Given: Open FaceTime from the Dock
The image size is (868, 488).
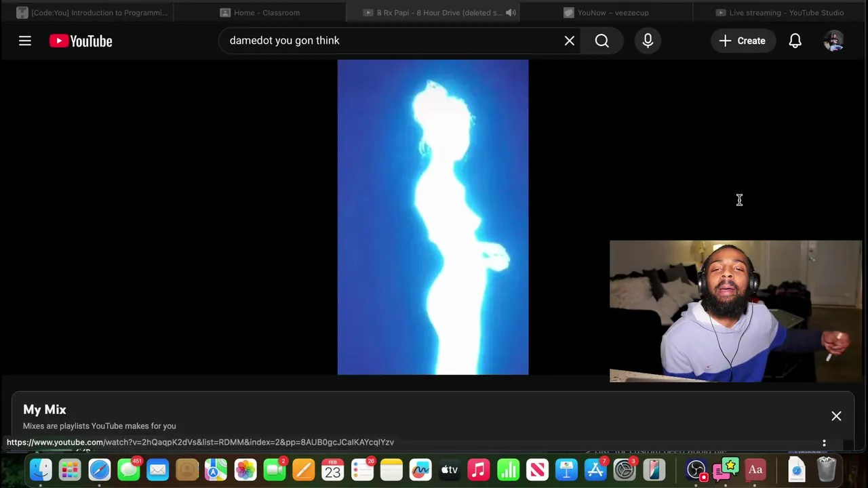Looking at the screenshot, I should tap(275, 470).
